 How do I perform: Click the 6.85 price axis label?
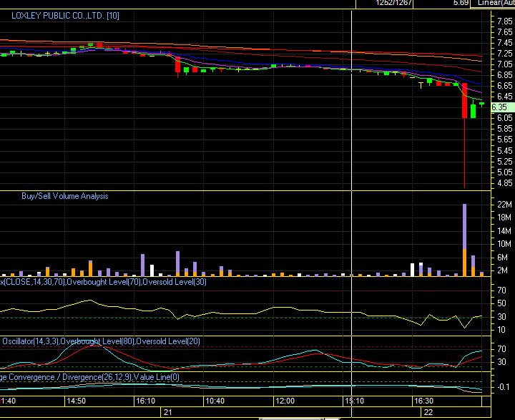coord(505,75)
